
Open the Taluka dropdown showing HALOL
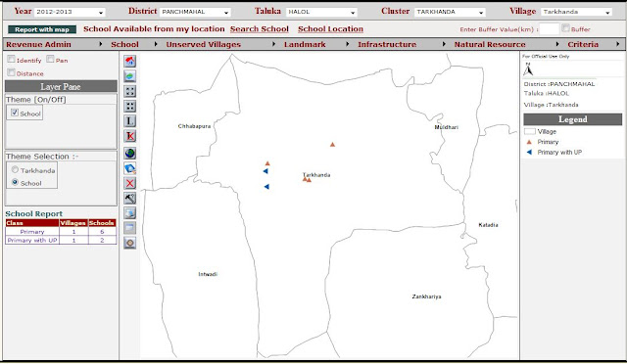click(321, 12)
